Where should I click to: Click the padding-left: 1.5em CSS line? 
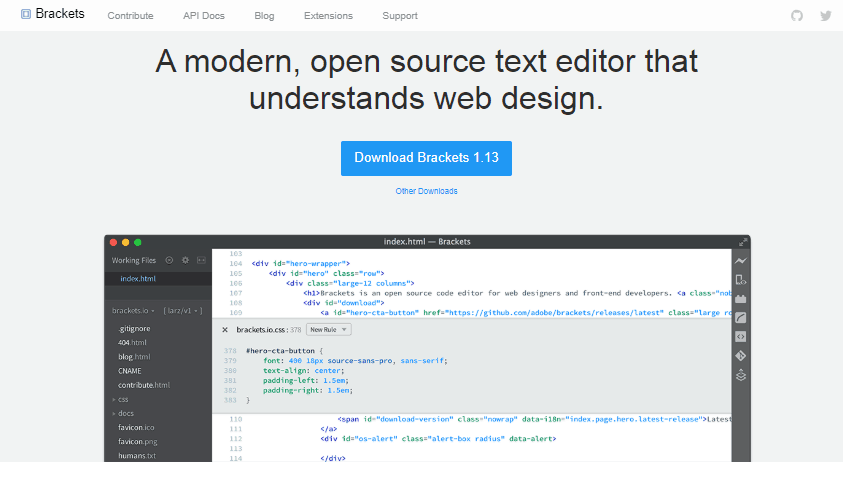pyautogui.click(x=306, y=380)
